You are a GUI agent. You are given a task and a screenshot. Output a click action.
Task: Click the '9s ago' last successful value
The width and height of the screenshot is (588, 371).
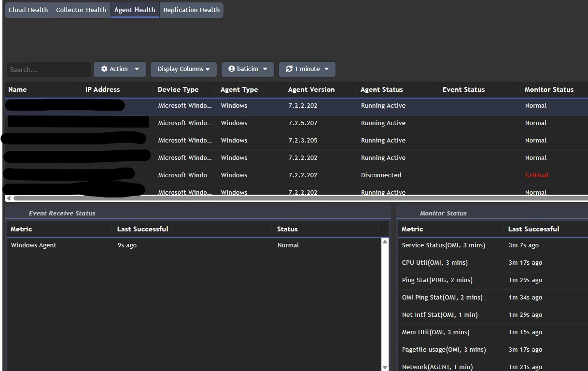pyautogui.click(x=127, y=245)
